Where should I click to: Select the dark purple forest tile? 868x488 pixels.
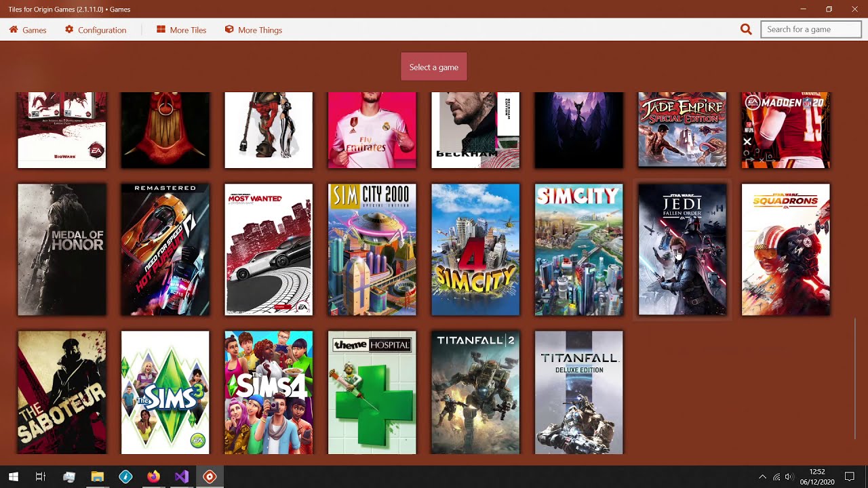tap(579, 130)
